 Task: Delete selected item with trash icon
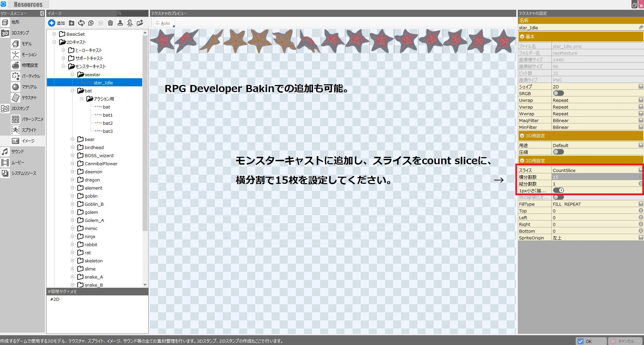click(x=110, y=23)
